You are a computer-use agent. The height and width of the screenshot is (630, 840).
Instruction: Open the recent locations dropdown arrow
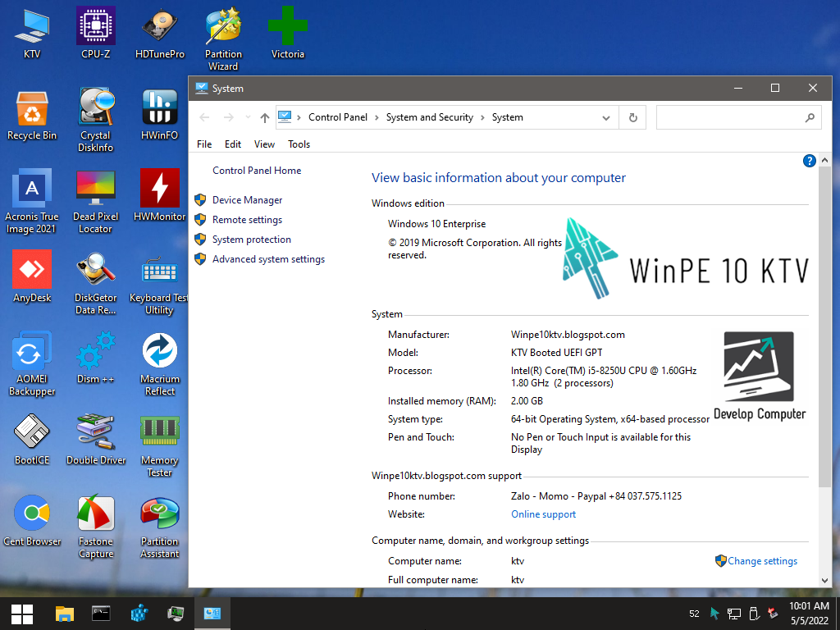coord(248,117)
